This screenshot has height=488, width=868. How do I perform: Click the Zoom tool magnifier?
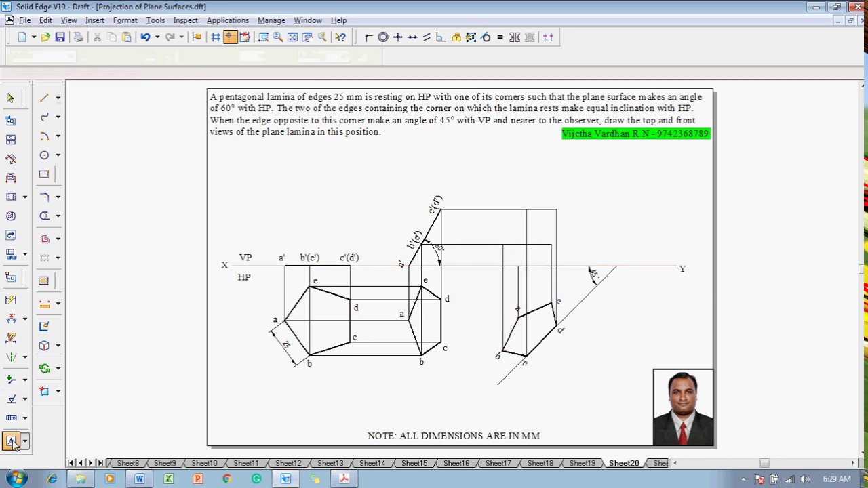tap(278, 37)
